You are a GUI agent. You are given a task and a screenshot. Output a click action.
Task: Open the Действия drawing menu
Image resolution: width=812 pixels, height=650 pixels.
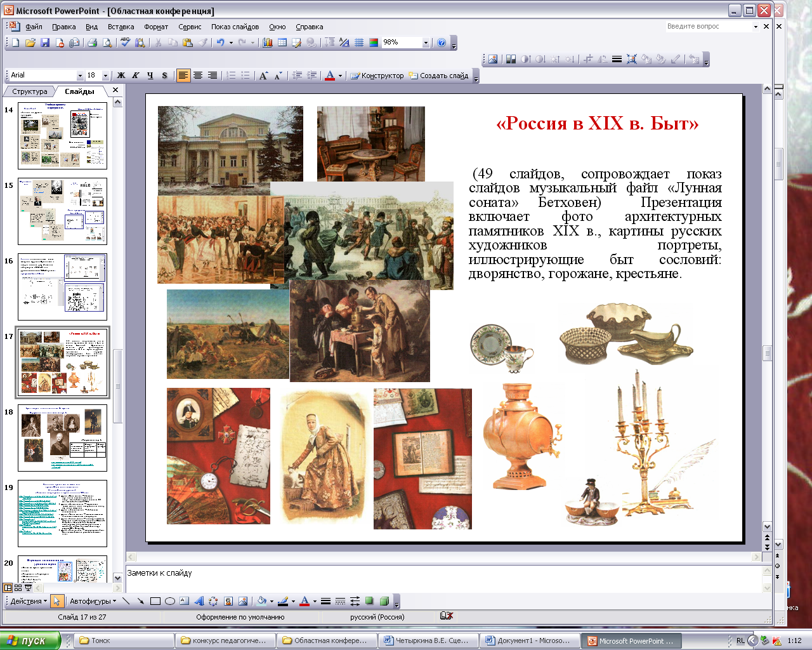[x=29, y=601]
